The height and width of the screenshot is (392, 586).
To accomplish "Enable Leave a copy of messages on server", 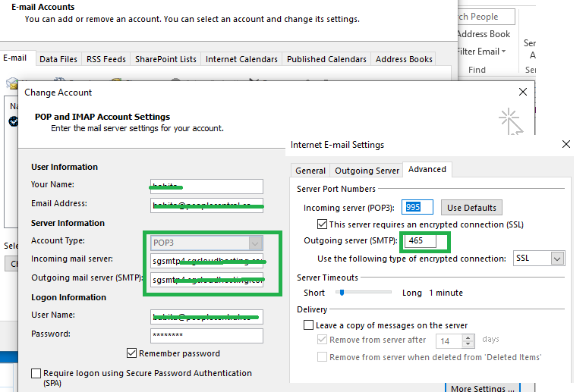I will [309, 325].
